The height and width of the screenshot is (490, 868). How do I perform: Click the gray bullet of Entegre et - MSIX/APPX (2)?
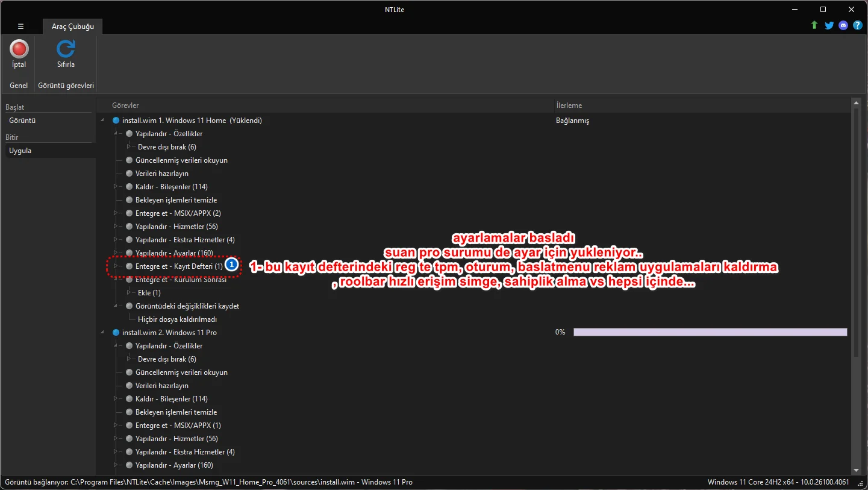click(x=130, y=213)
